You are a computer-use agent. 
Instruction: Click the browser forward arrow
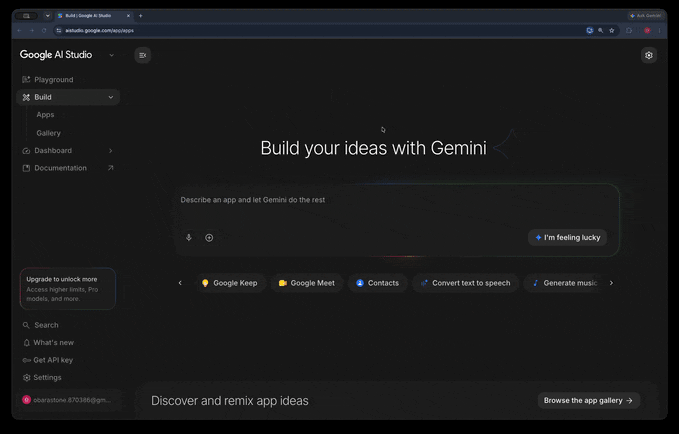[x=32, y=30]
